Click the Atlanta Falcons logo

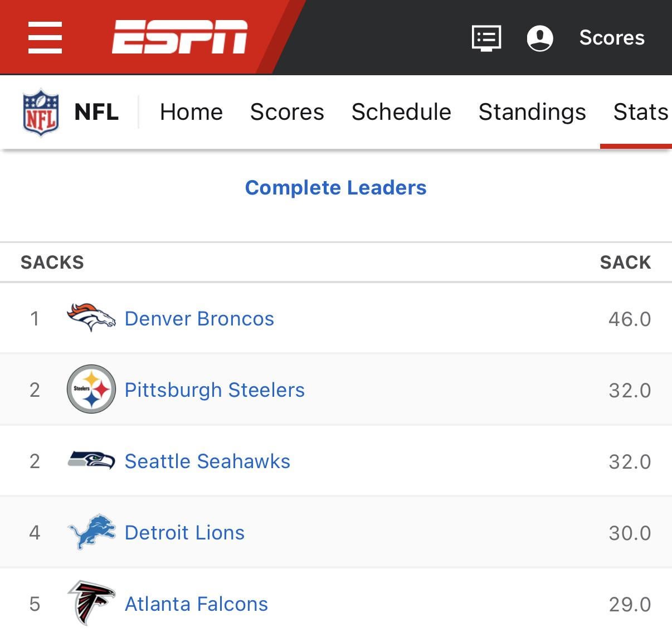click(91, 603)
